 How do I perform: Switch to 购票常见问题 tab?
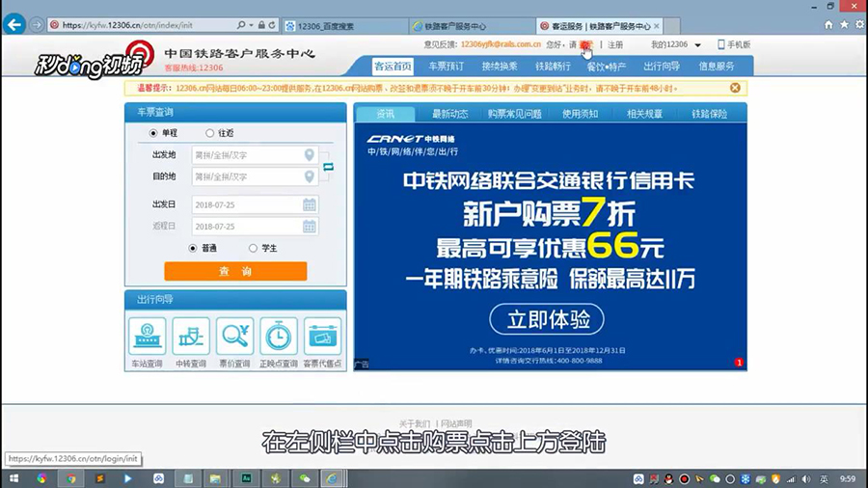515,114
